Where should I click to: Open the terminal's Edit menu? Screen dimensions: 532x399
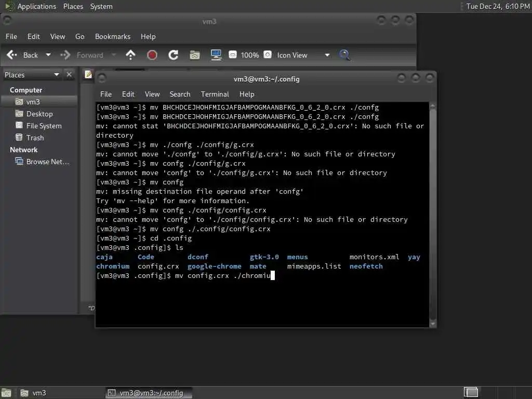[x=128, y=95]
